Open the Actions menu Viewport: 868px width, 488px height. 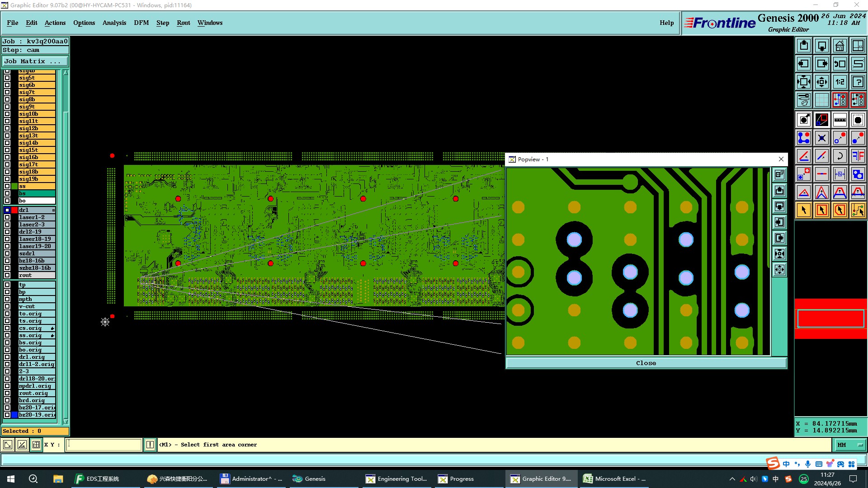(55, 23)
